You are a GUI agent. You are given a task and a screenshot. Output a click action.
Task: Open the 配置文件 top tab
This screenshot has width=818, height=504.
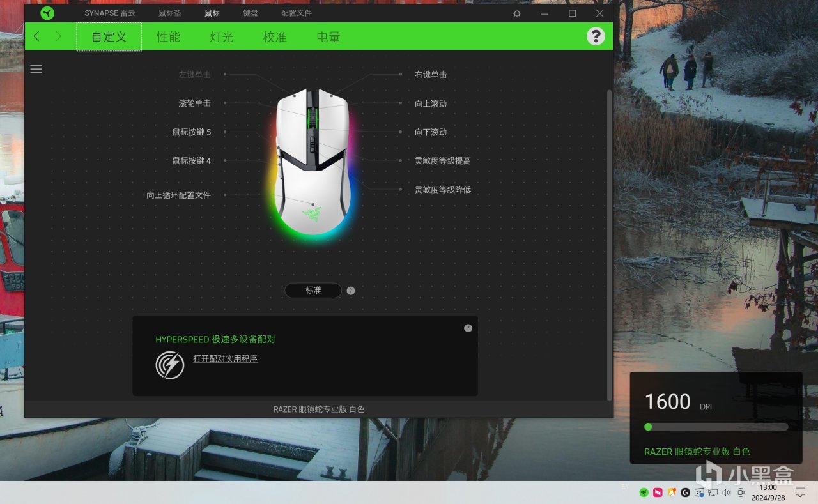pyautogui.click(x=297, y=13)
